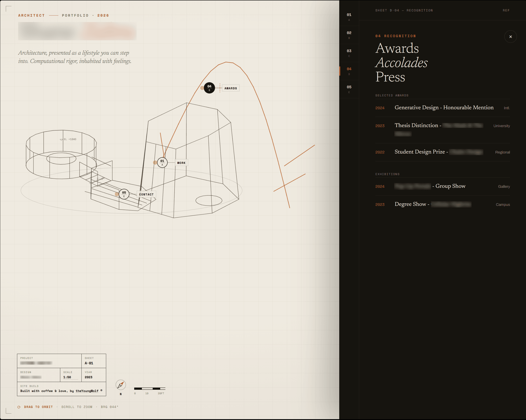Click the 1:50 scale value

click(x=67, y=377)
